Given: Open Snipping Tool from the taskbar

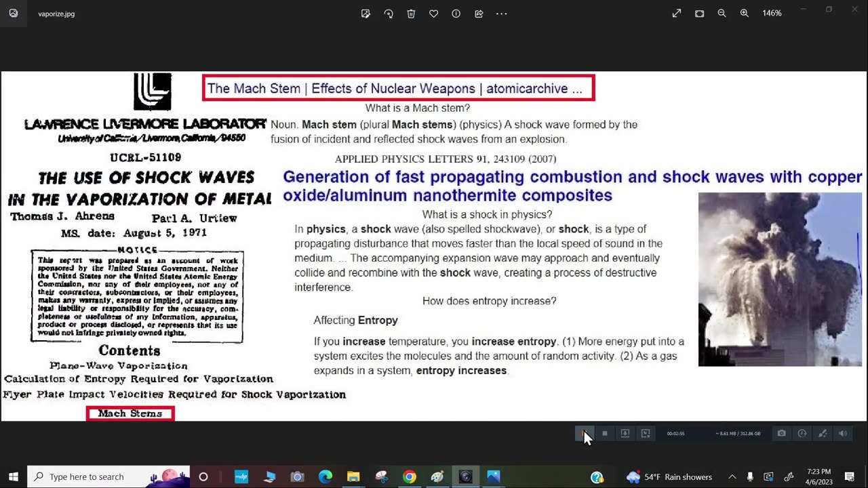Looking at the screenshot, I should tap(381, 476).
